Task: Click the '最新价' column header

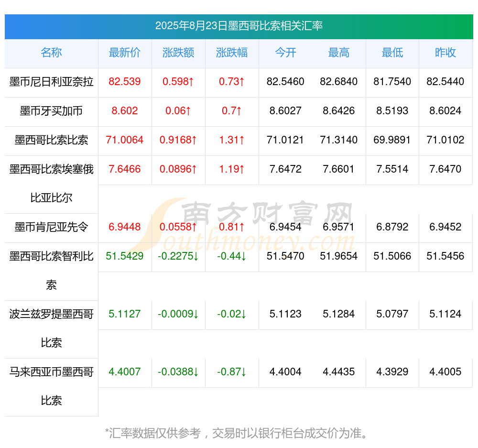Action: point(125,53)
